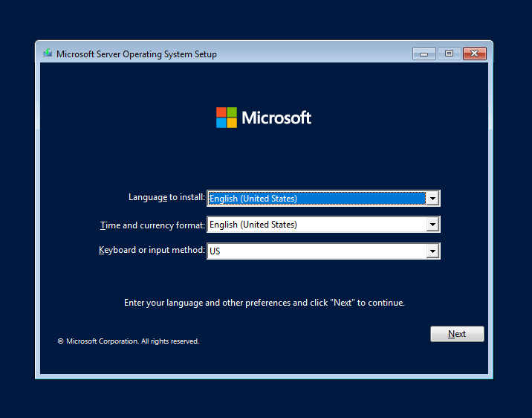Screen dimensions: 532x418
Task: Click the 'Microsoft Server Operating System Setup' title text
Action: point(137,54)
